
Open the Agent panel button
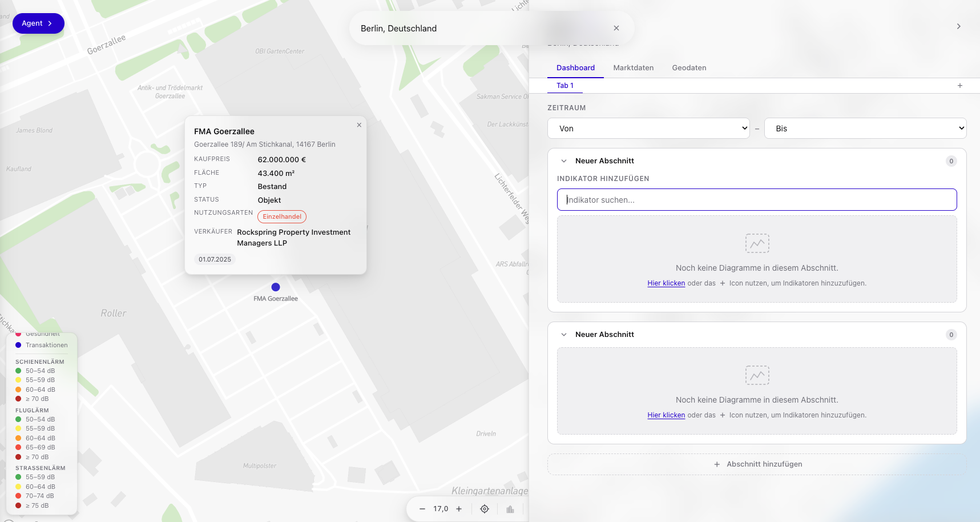(38, 23)
